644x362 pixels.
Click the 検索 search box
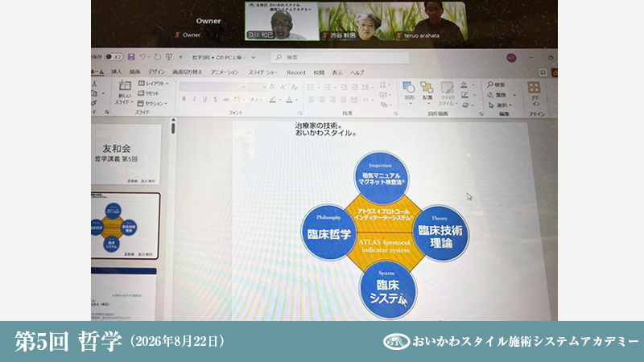pos(340,57)
